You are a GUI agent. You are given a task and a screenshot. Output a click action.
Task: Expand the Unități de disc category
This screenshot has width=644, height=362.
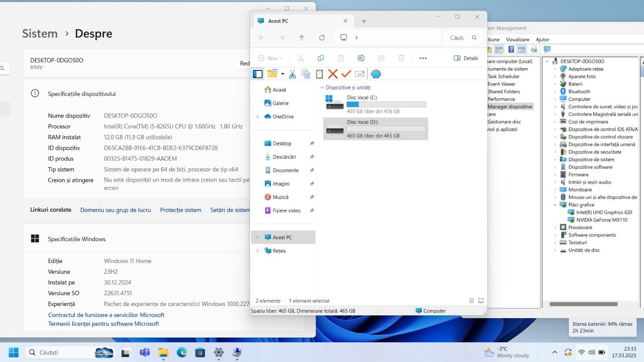point(555,250)
